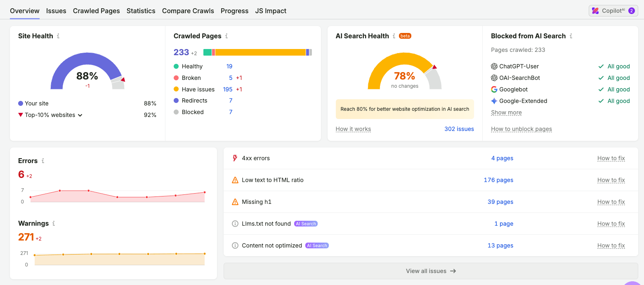Viewport: 644px width, 285px height.
Task: Click the info icon next to Errors
Action: coord(43,161)
